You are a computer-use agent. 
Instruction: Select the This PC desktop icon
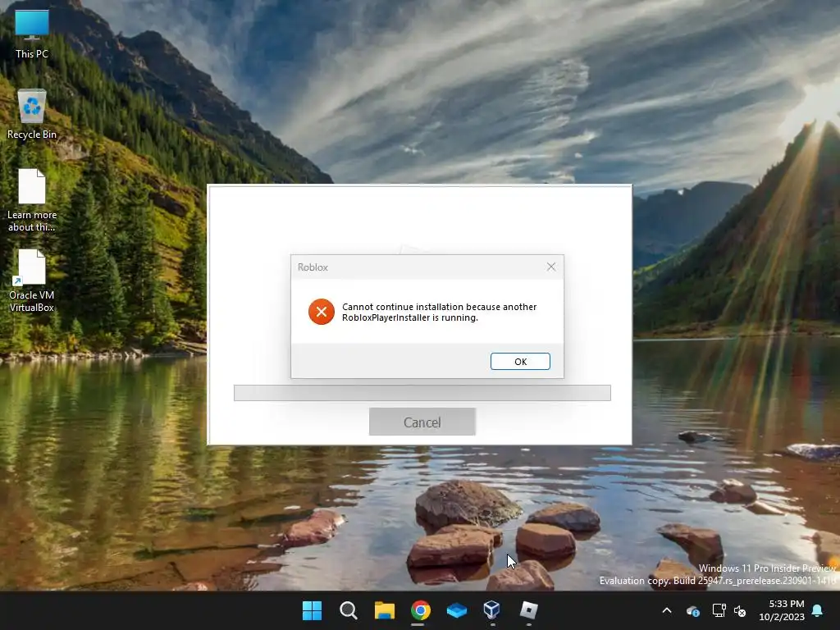click(x=32, y=34)
